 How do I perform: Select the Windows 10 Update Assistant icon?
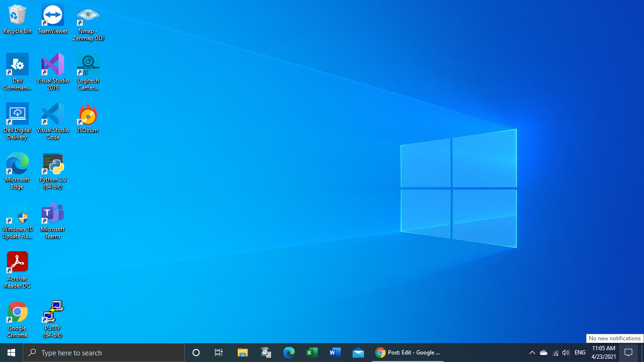coord(17,221)
